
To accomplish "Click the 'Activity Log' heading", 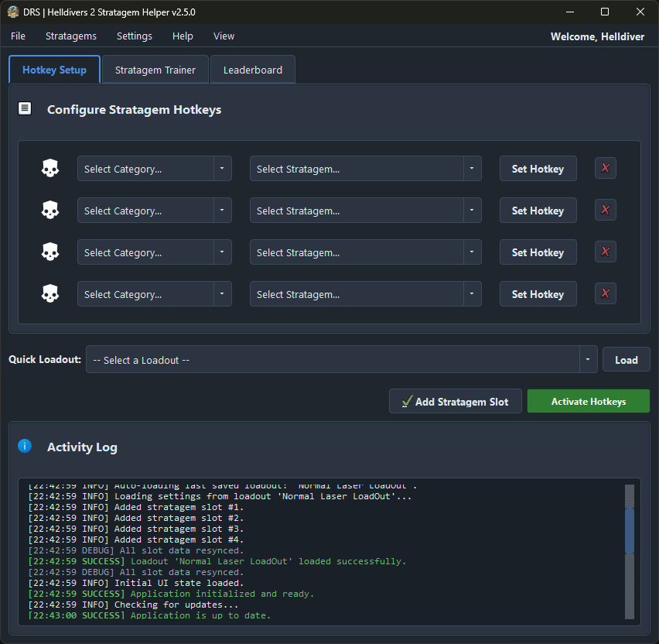I will (x=82, y=447).
